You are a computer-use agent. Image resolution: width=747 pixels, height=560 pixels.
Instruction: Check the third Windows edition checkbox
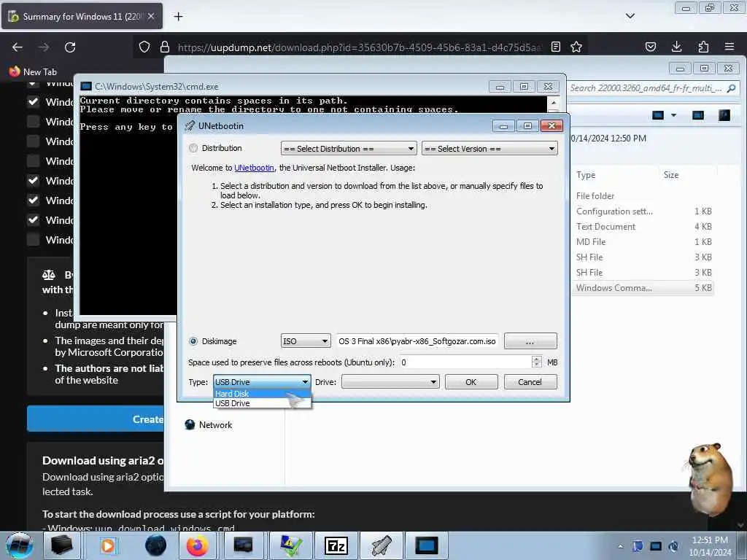pyautogui.click(x=33, y=122)
